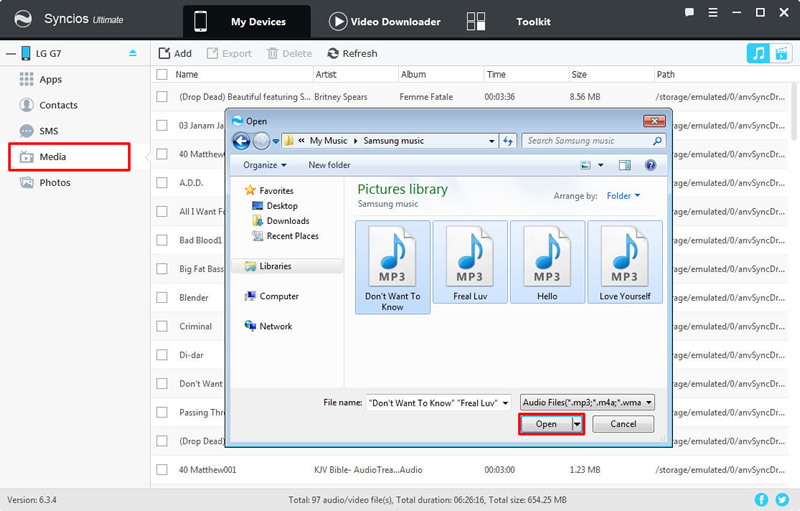Check the Blender row checkbox
Viewport: 800px width, 511px height.
[162, 297]
